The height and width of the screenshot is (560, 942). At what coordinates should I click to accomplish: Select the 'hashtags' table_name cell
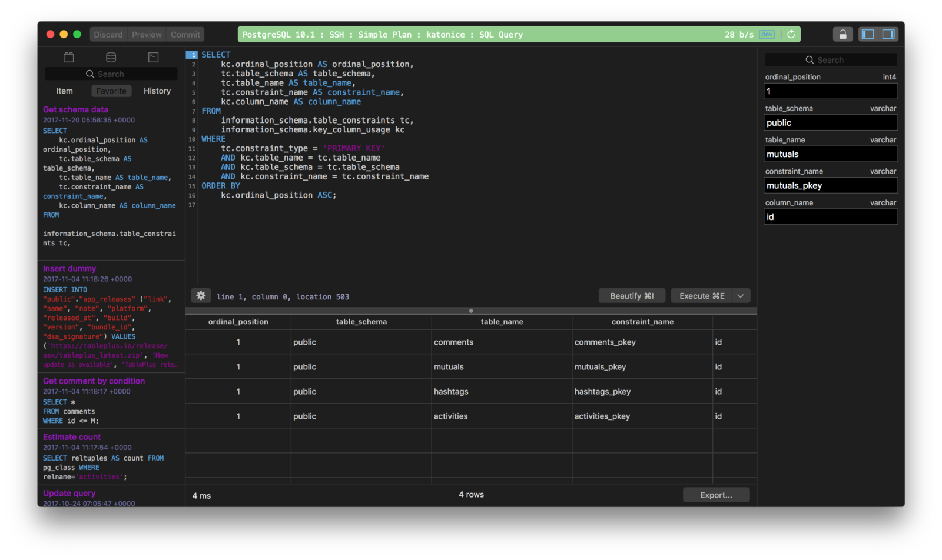click(x=502, y=391)
